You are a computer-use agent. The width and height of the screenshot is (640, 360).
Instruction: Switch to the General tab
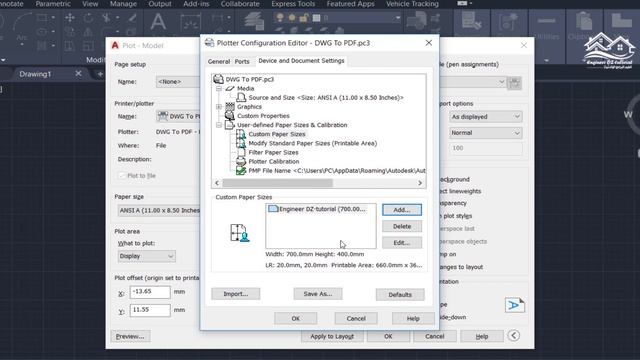[219, 62]
